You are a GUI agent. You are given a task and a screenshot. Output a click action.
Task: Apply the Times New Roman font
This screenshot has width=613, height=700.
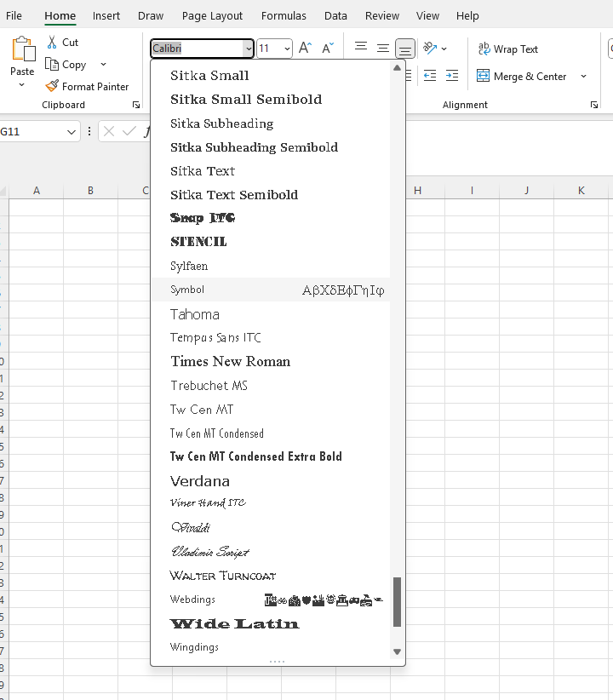[271, 361]
